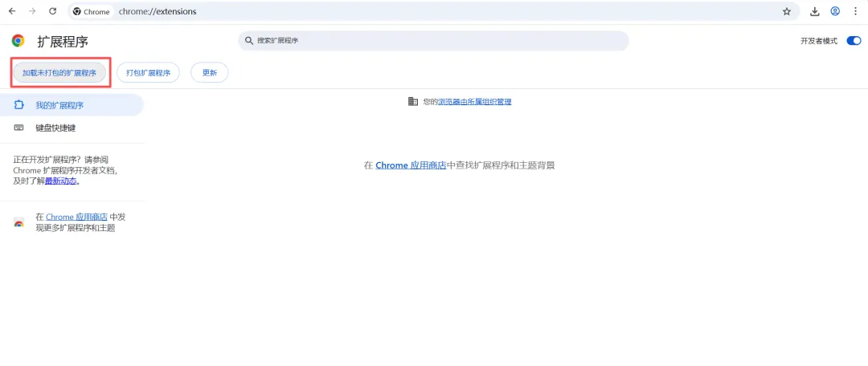Focus the 搜索扩展程序 search field
Screen dimensions: 868x366
coord(433,40)
